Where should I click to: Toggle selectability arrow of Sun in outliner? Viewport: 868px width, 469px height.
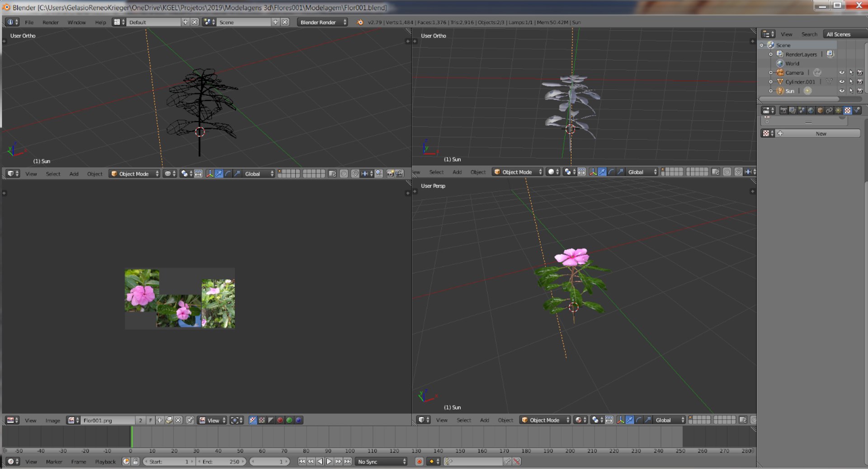click(851, 91)
